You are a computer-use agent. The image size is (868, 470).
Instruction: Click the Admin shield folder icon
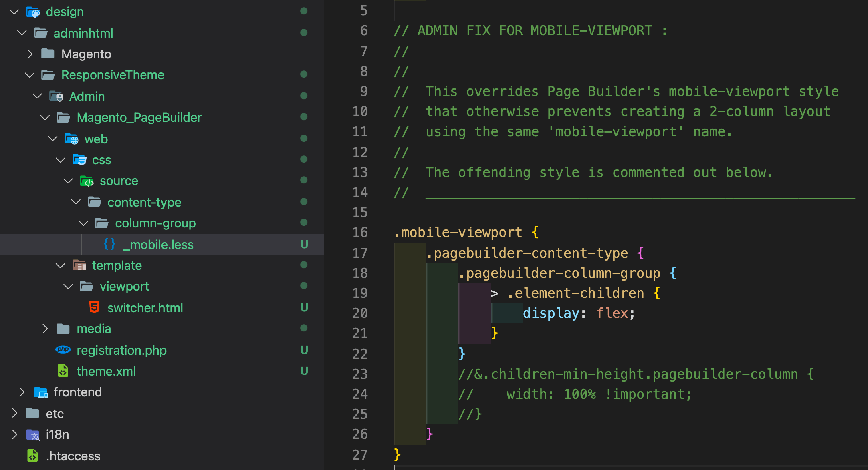point(56,96)
